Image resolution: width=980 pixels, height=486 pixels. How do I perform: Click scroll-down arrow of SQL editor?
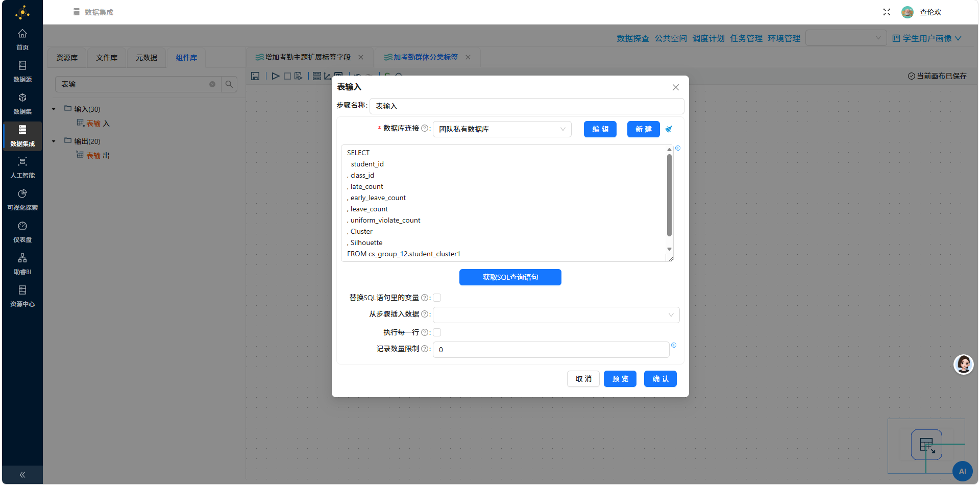click(x=669, y=249)
